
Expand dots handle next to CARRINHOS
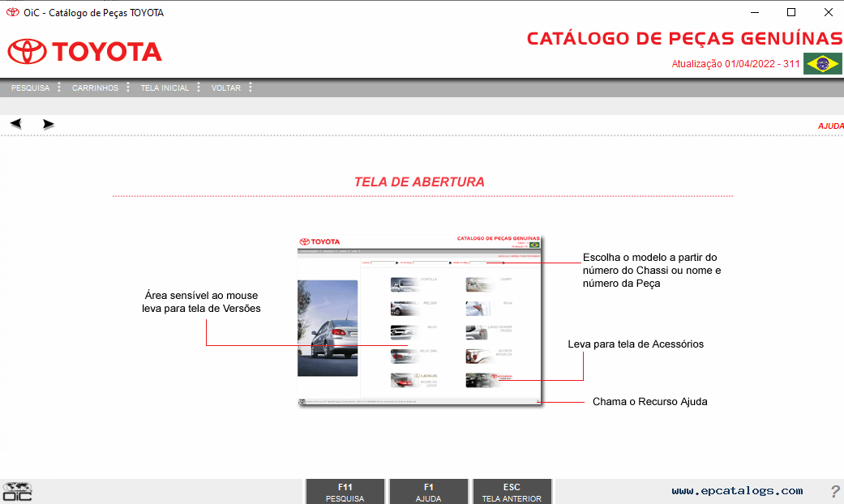[x=128, y=88]
